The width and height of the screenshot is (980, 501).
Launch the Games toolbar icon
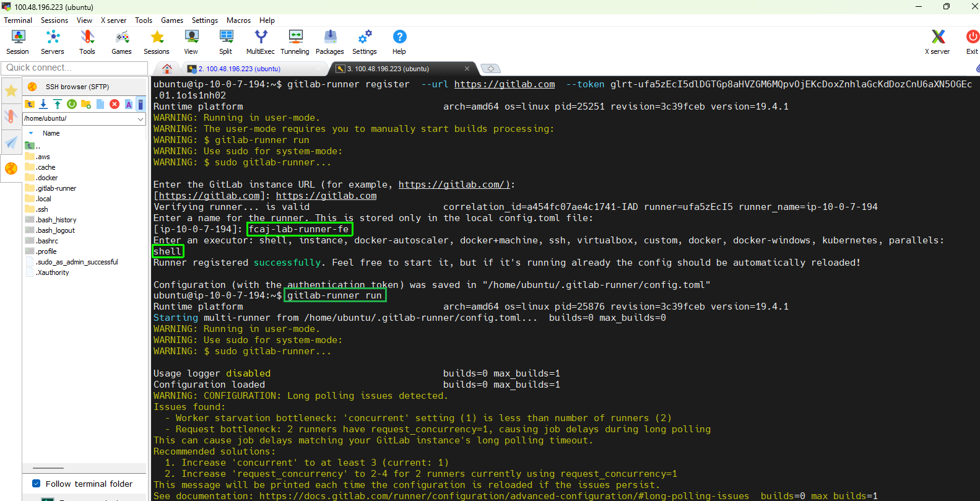point(121,42)
